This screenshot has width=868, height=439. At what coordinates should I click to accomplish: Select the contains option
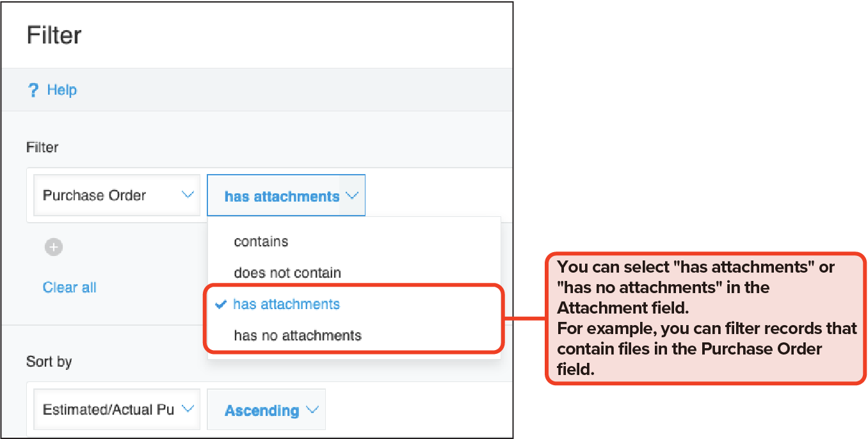point(261,241)
